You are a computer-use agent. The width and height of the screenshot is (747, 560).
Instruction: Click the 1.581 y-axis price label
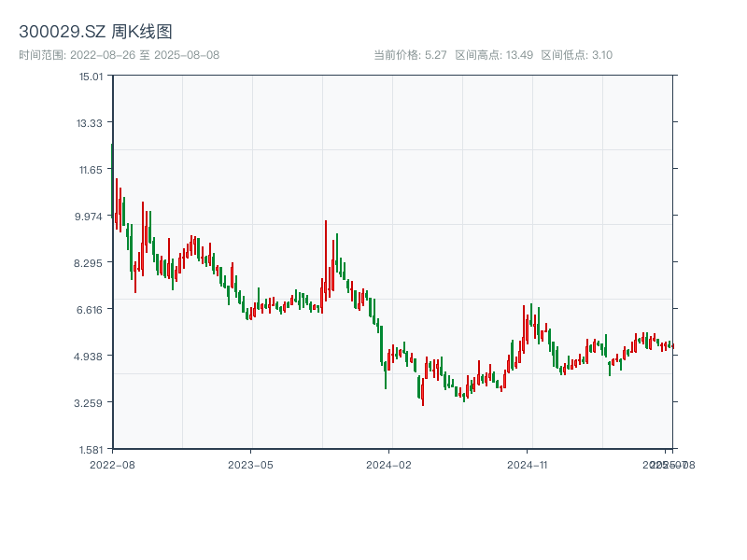[x=92, y=450]
